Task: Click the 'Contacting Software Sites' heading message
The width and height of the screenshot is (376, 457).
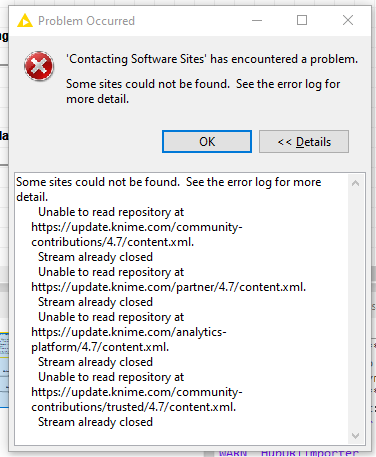Action: point(212,59)
